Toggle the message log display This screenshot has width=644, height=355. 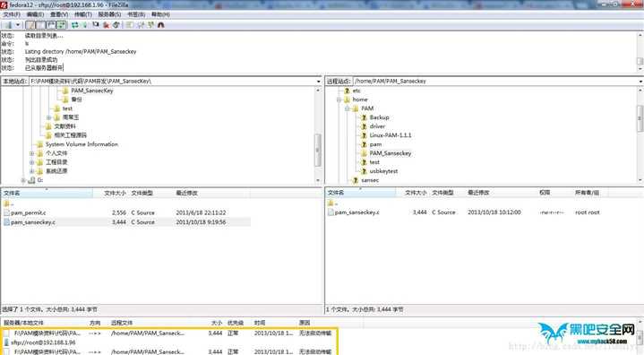tap(30, 25)
